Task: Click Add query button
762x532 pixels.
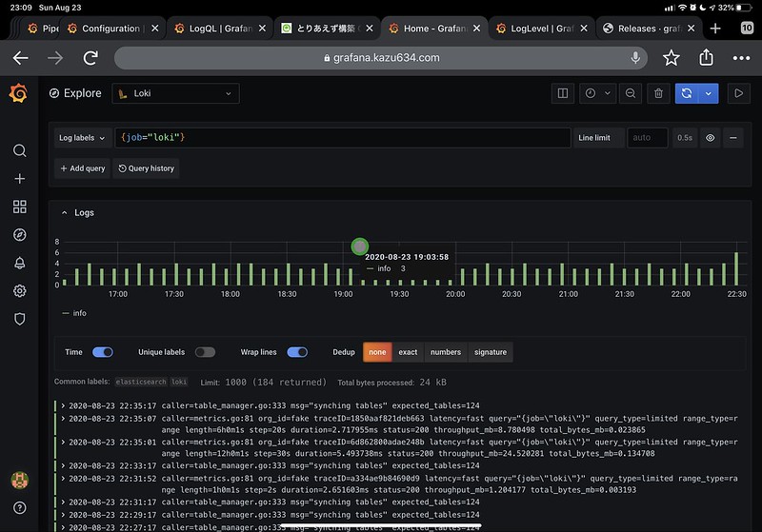Action: [x=82, y=168]
